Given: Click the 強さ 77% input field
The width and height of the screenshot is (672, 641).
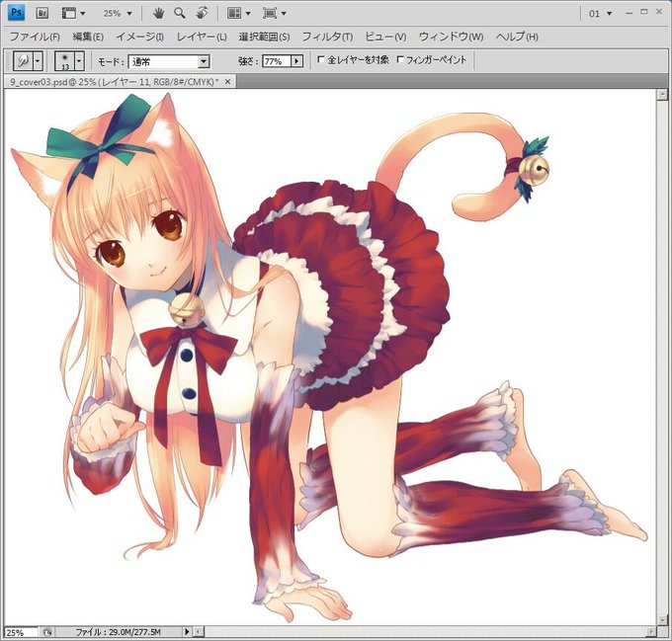Looking at the screenshot, I should tap(277, 61).
